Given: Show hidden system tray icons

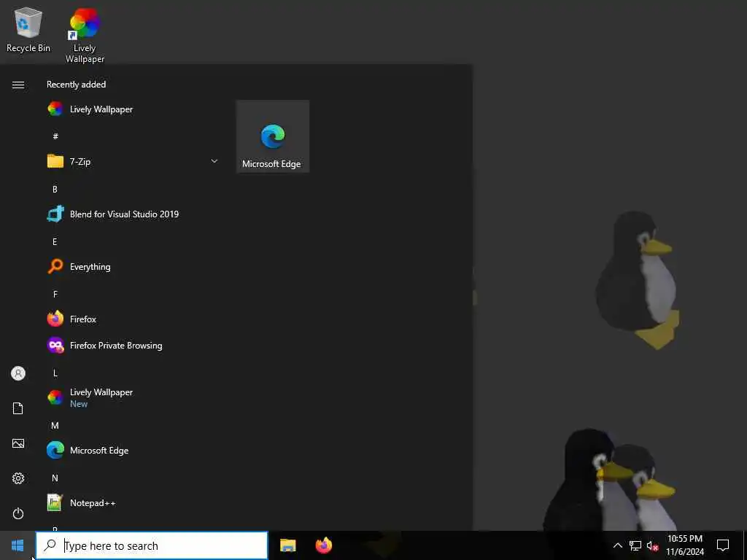Looking at the screenshot, I should click(x=617, y=545).
